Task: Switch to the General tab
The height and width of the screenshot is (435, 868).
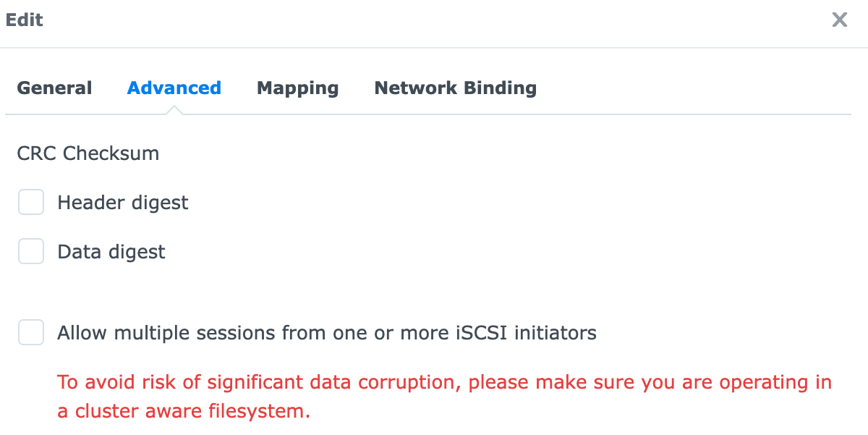Action: click(x=54, y=88)
